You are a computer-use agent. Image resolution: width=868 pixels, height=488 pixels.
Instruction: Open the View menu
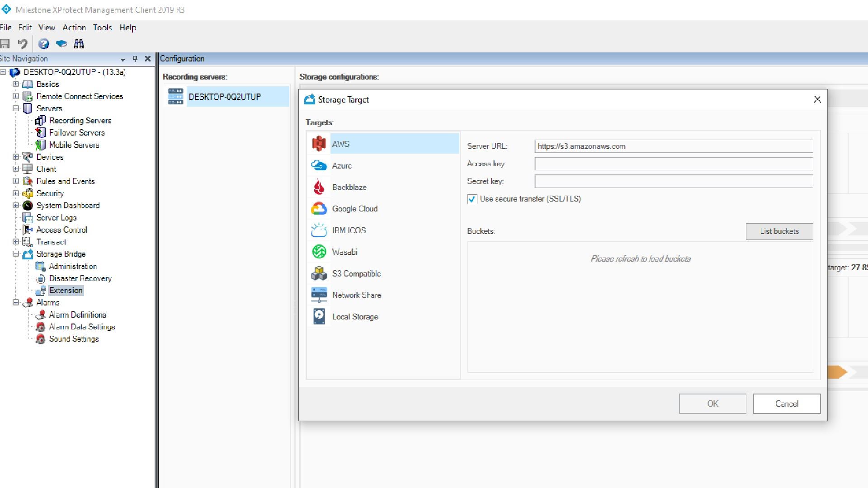[x=47, y=28]
